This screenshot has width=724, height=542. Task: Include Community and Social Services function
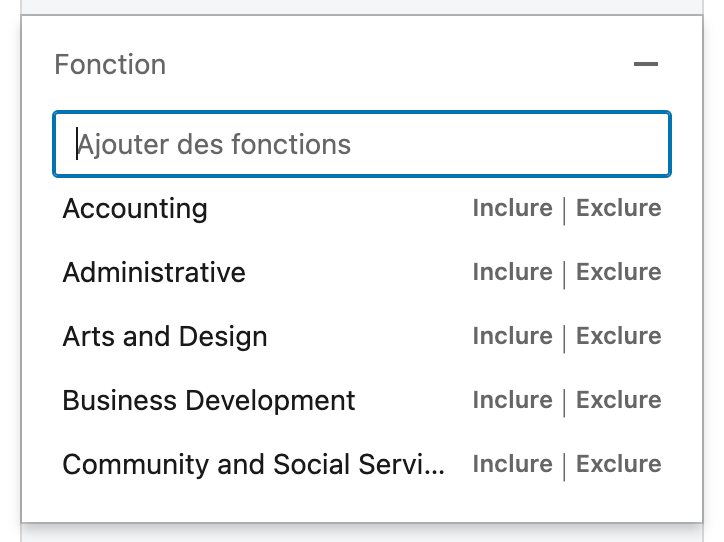[x=513, y=464]
